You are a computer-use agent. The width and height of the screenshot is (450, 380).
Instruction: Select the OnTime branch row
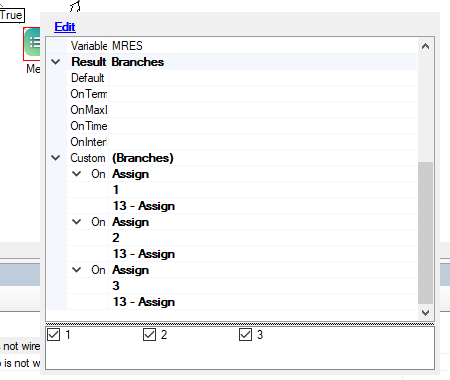click(242, 126)
